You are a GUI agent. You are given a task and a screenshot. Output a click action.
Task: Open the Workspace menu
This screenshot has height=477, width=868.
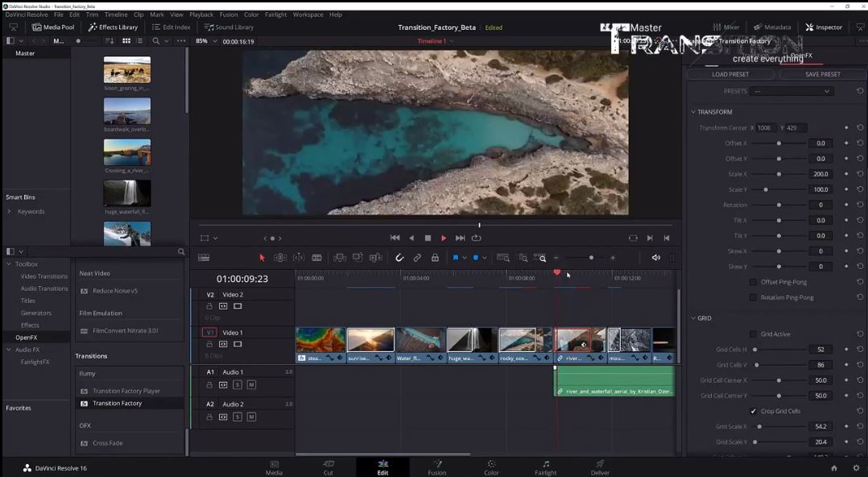308,15
